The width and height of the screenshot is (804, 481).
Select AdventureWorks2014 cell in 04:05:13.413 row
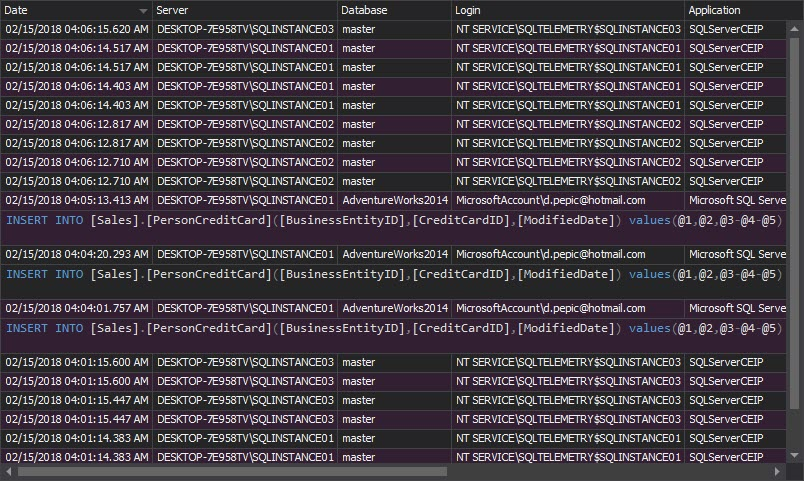(394, 201)
